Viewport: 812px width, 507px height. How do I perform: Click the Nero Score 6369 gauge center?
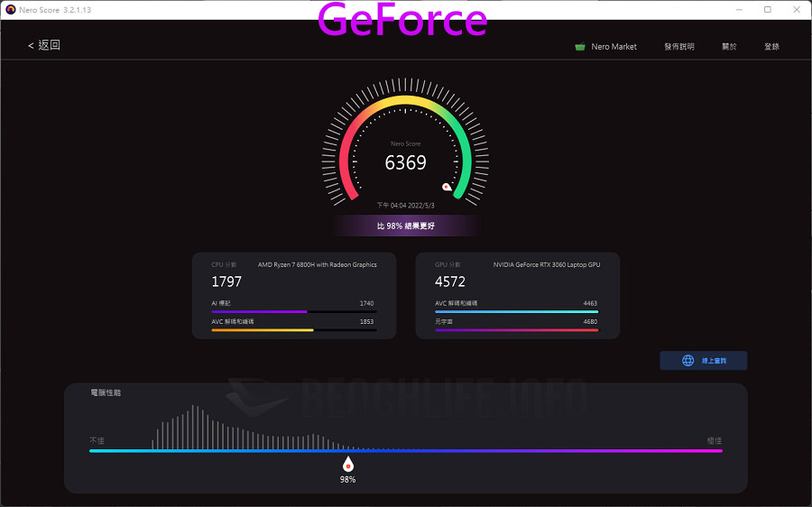click(x=405, y=163)
